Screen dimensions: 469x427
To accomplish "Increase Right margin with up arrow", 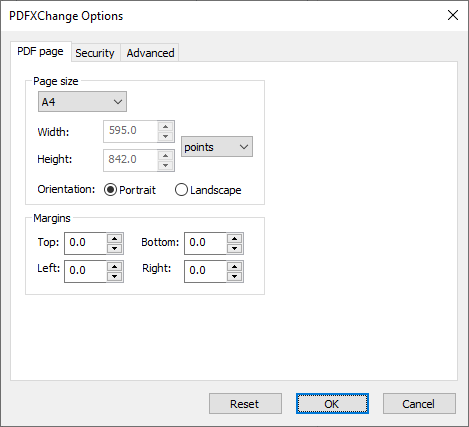I will point(235,266).
